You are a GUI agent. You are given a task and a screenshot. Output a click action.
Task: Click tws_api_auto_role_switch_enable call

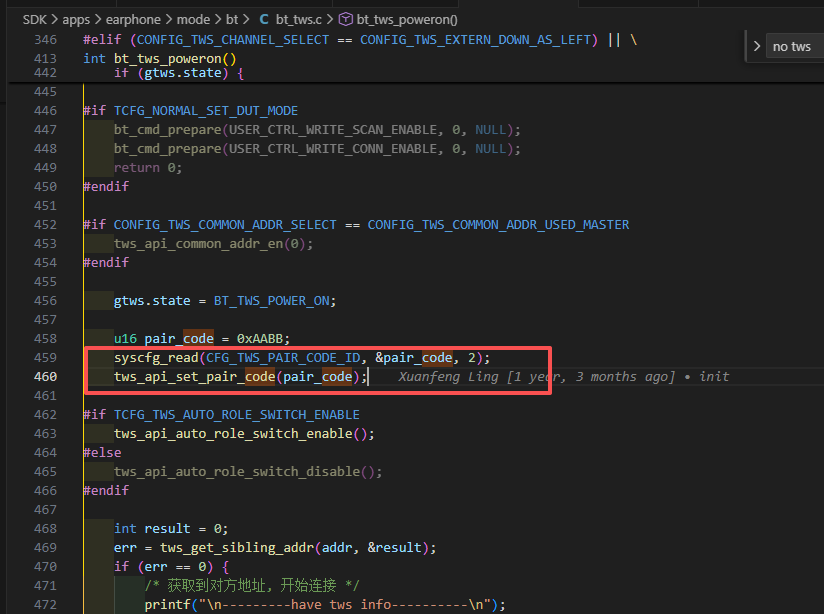[x=233, y=433]
